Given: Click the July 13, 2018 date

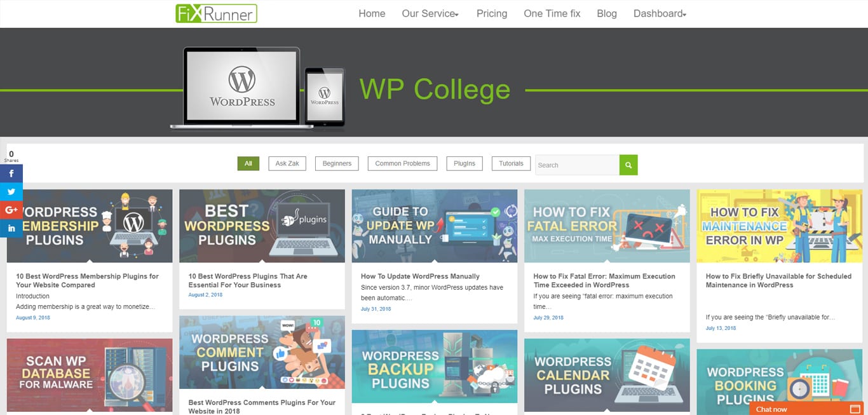Looking at the screenshot, I should click(721, 328).
